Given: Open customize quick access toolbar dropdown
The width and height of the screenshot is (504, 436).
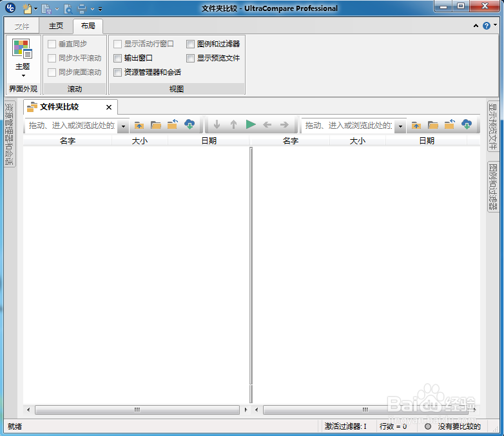Looking at the screenshot, I should (101, 9).
